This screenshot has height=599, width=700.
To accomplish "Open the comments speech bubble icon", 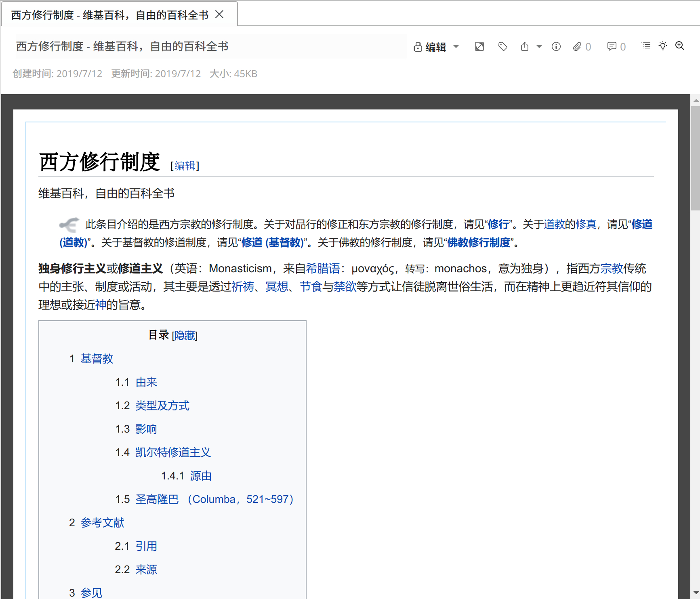I will pyautogui.click(x=612, y=46).
